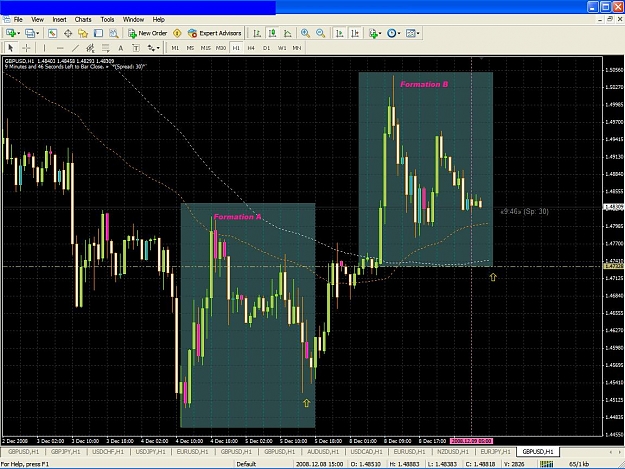This screenshot has width=625, height=469.
Task: Expand the Templates dropdown
Action: (x=418, y=33)
